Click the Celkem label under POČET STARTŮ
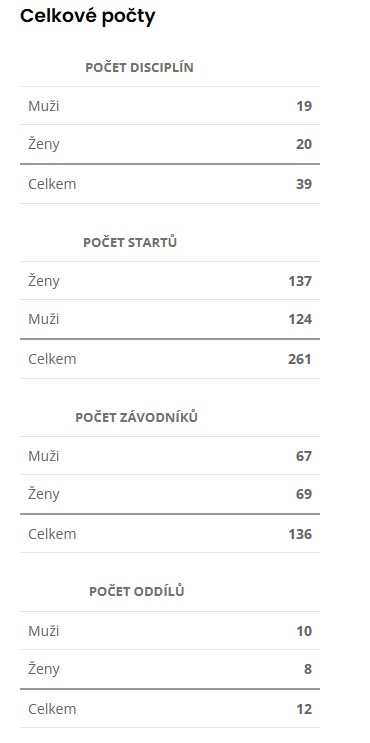 (x=52, y=359)
